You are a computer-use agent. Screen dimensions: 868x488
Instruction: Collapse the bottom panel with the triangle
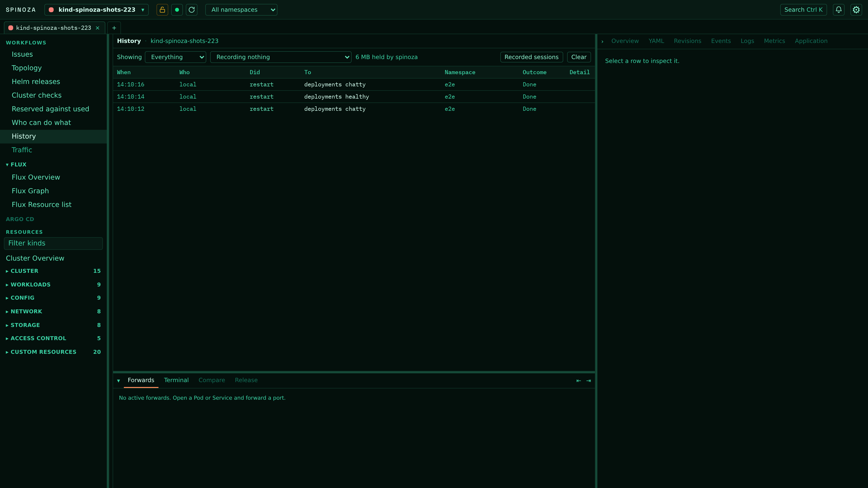click(x=118, y=381)
